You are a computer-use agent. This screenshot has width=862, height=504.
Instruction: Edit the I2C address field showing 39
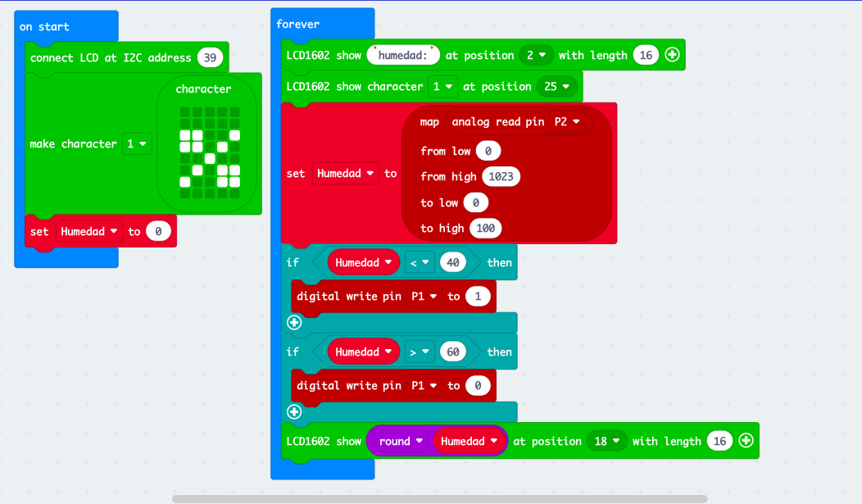pyautogui.click(x=211, y=57)
